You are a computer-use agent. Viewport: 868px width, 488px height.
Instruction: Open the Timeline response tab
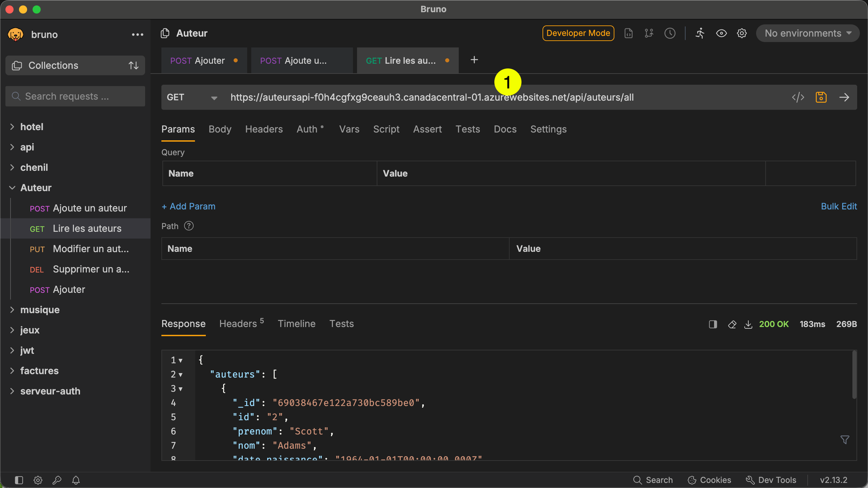point(296,324)
